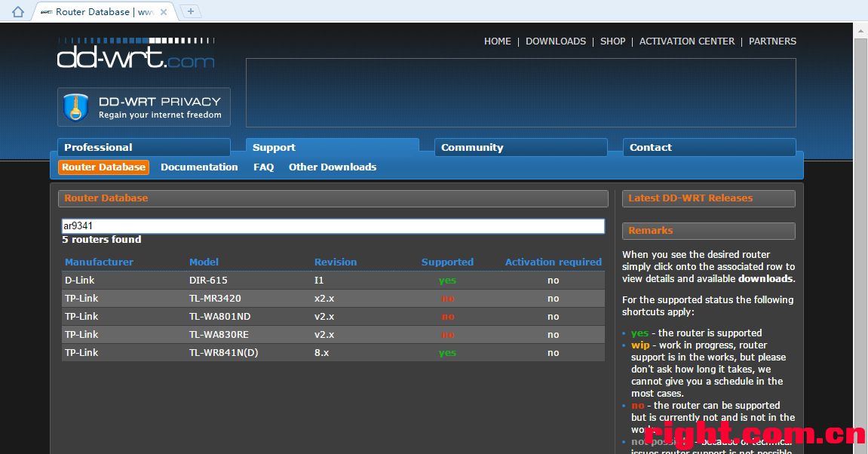Image resolution: width=868 pixels, height=454 pixels.
Task: Click the scrollbar up arrow
Action: [x=860, y=30]
